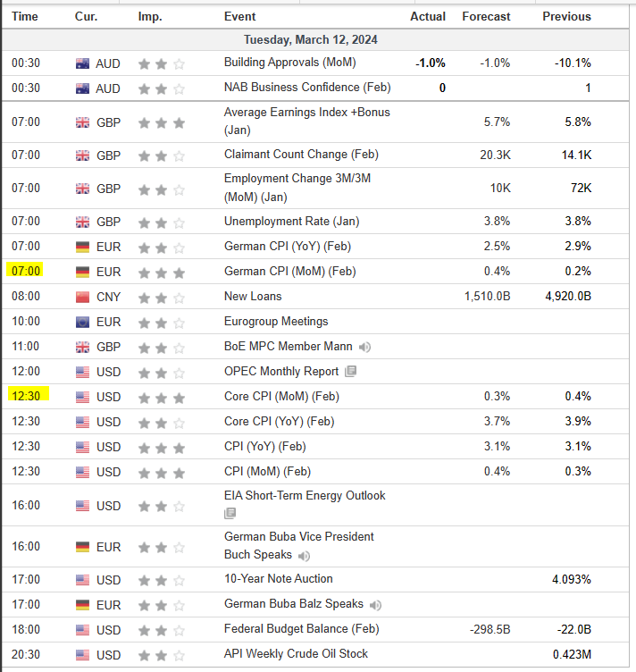Click US flag in the 10-Year Note Auction row
Viewport: 636px width, 672px height.
pos(83,580)
